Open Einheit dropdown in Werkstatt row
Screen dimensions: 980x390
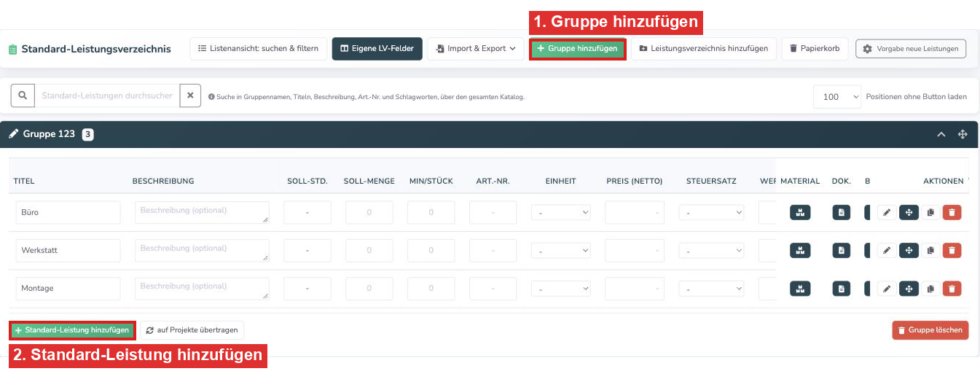pyautogui.click(x=560, y=250)
